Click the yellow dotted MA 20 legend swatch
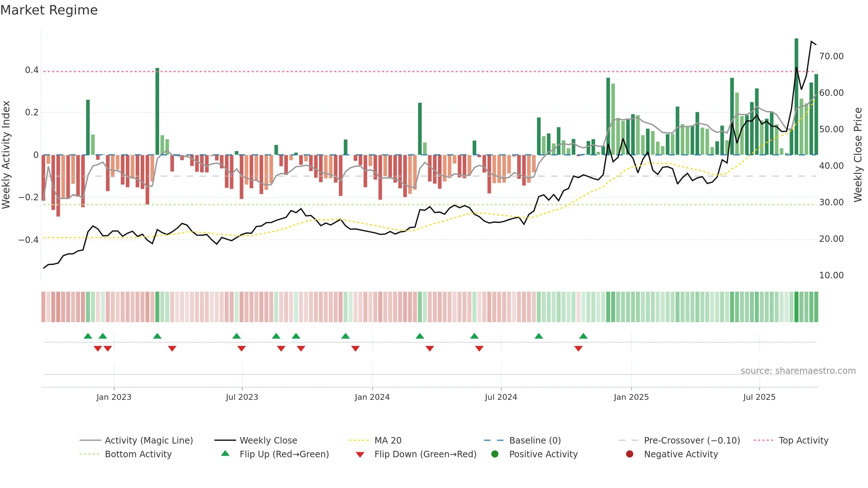868x488 pixels. (359, 440)
